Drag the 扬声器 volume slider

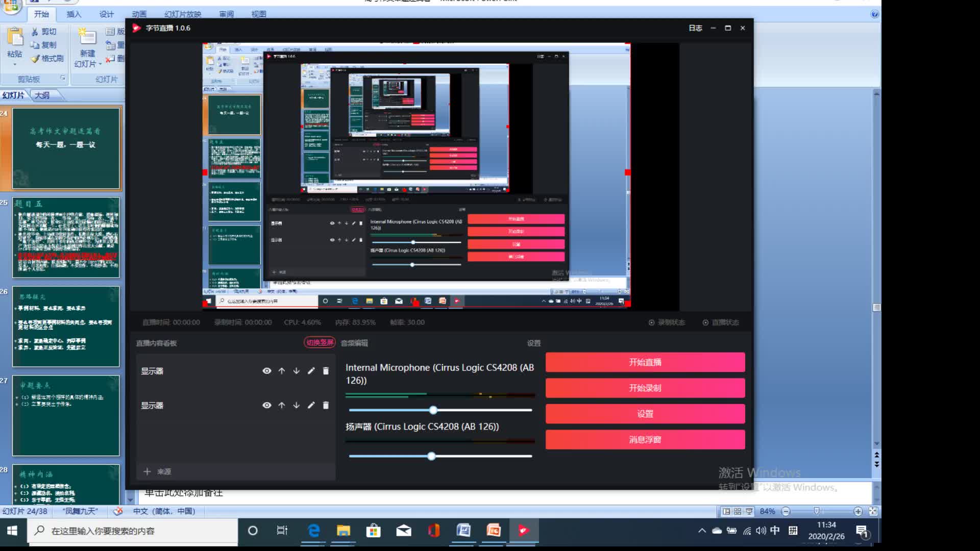[x=431, y=456]
